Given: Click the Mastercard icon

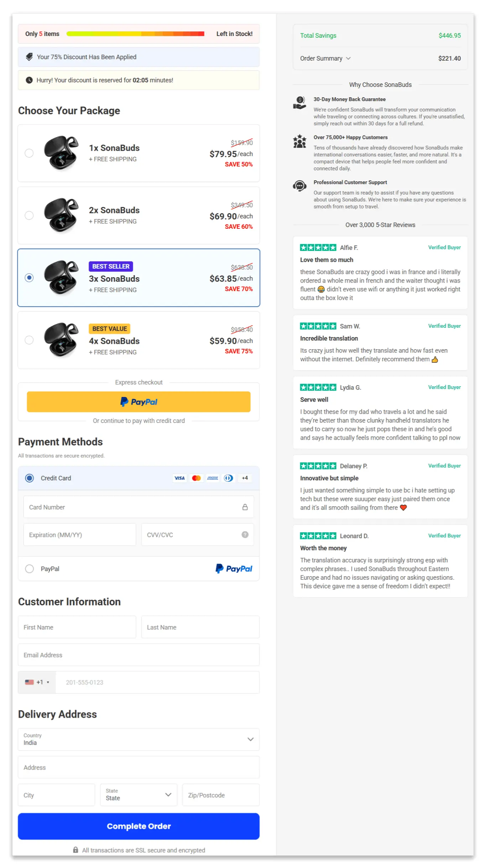Looking at the screenshot, I should (196, 478).
